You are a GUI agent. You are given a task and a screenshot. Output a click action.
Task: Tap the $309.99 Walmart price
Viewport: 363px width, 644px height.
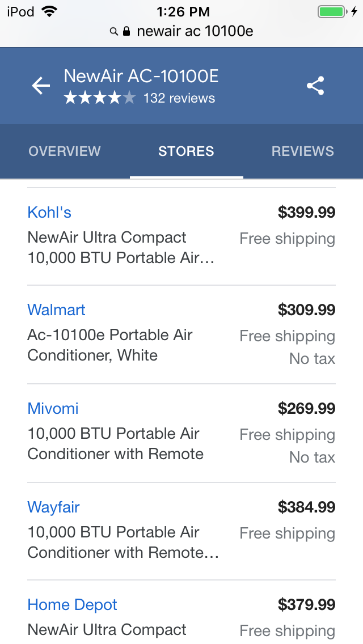tap(307, 310)
